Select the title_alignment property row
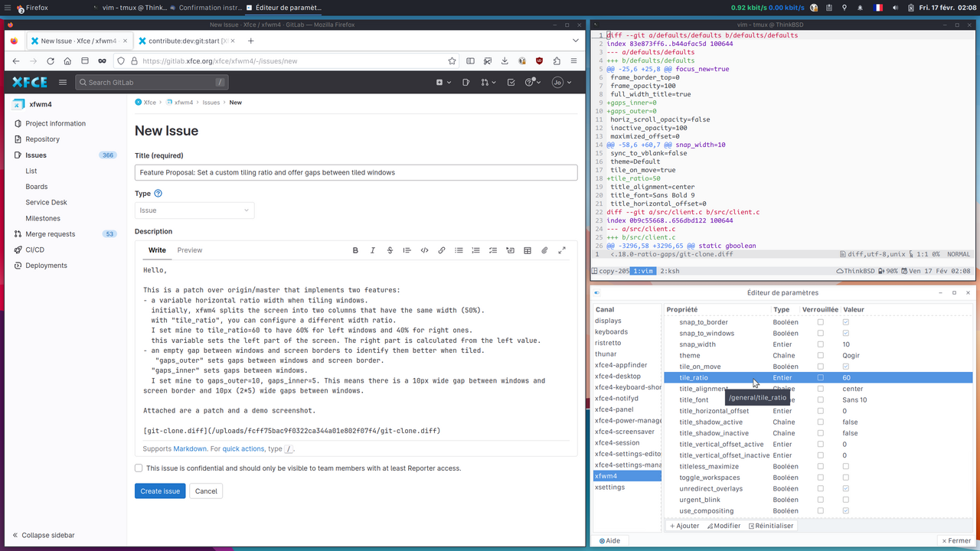 (x=818, y=389)
